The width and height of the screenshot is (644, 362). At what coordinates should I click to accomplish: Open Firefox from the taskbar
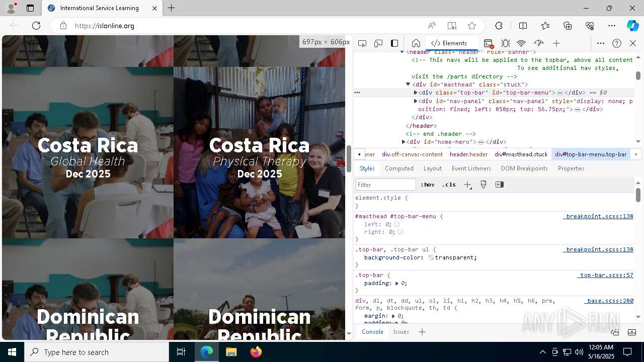pyautogui.click(x=256, y=352)
